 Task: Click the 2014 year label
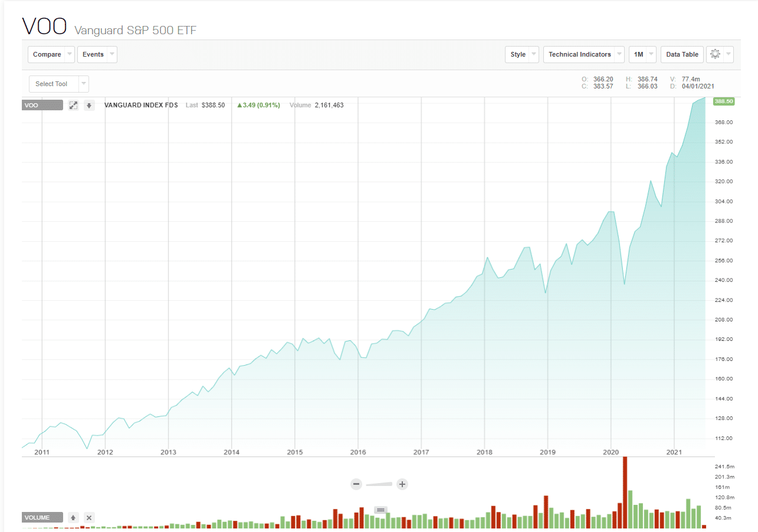click(x=232, y=452)
